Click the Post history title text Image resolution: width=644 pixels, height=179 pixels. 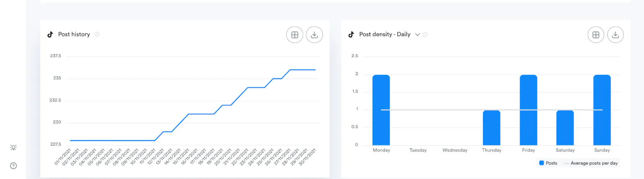click(x=74, y=35)
